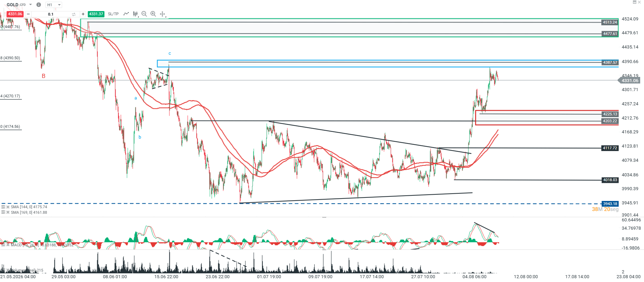Viewport: 644px width, 282px height.
Task: Open the H1 timeframe dropdown
Action: pos(54,5)
